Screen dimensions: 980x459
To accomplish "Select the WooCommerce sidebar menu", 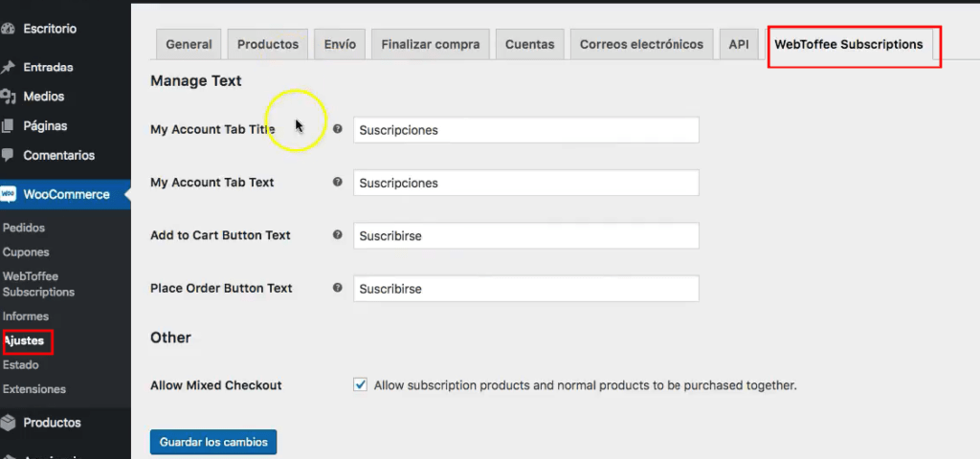I will tap(66, 194).
